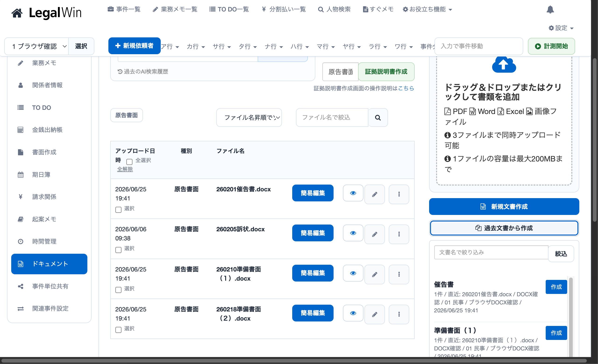Click the LegalWin home icon
Screen dimensions: 598x364
click(17, 13)
